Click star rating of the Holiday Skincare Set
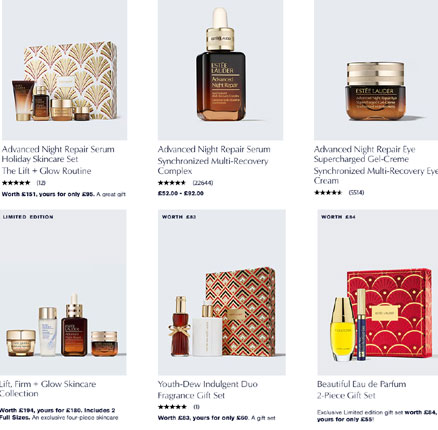The width and height of the screenshot is (438, 430). (16, 183)
